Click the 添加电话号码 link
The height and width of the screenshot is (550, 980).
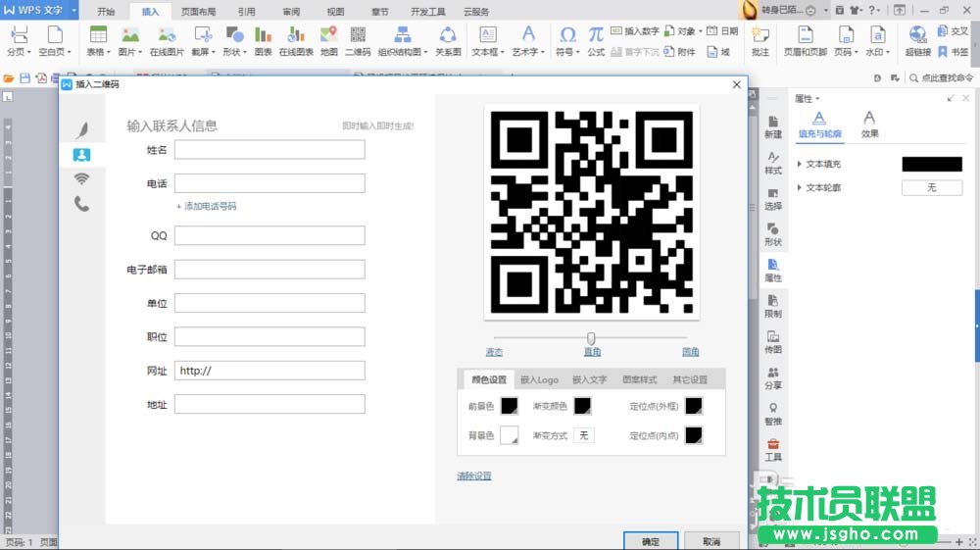click(x=206, y=207)
